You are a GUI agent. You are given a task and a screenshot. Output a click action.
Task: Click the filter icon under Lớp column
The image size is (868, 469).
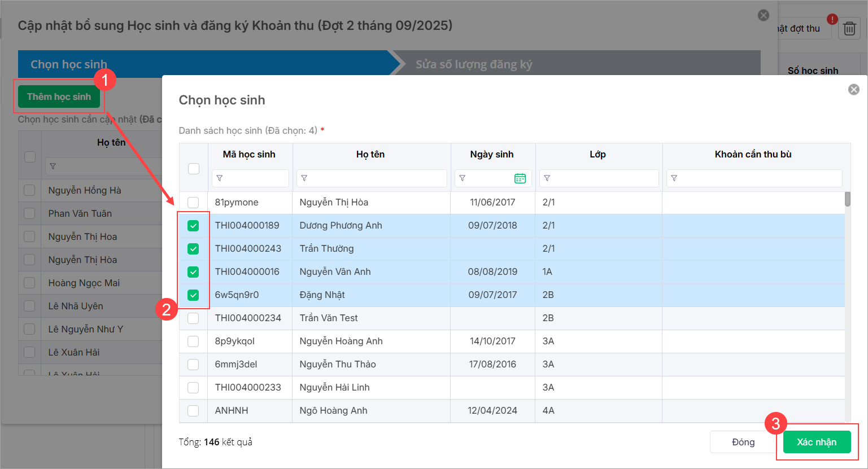pyautogui.click(x=547, y=178)
